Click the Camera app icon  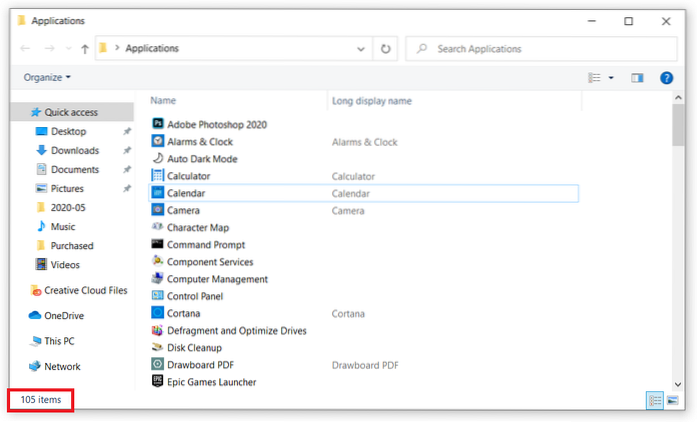[x=157, y=209]
